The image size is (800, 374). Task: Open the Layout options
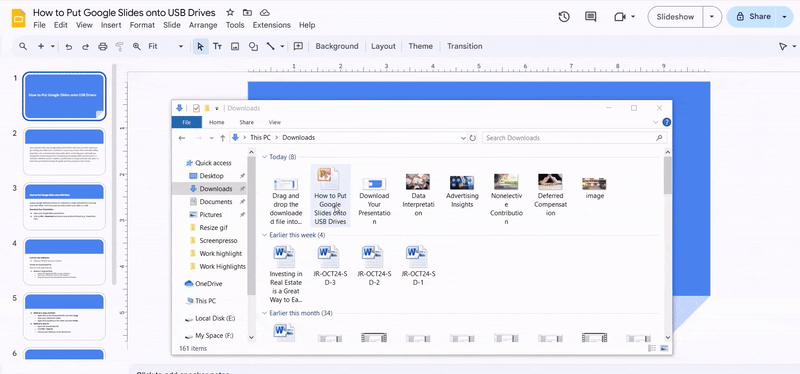coord(383,46)
